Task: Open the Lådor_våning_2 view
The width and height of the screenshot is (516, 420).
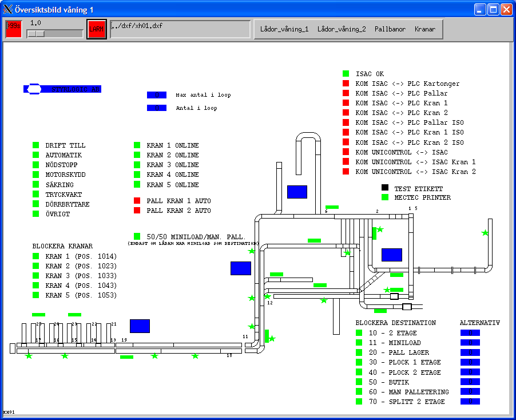Action: click(x=342, y=29)
